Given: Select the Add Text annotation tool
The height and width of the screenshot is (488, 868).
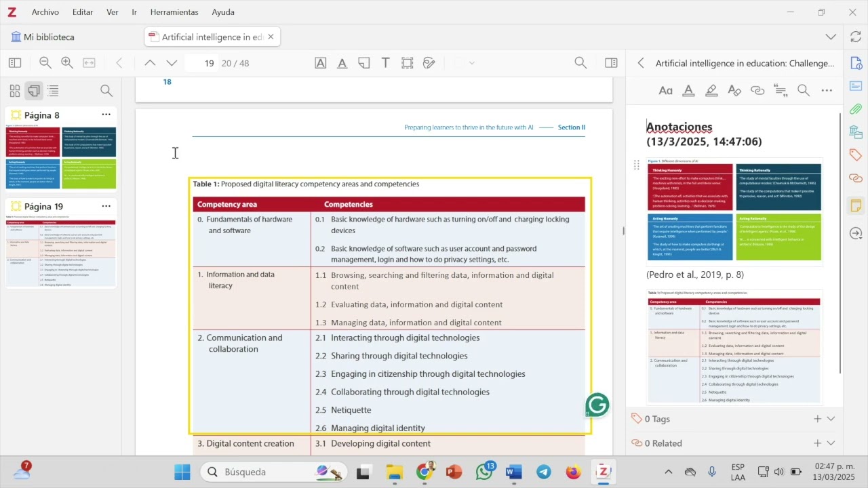Looking at the screenshot, I should (x=385, y=63).
